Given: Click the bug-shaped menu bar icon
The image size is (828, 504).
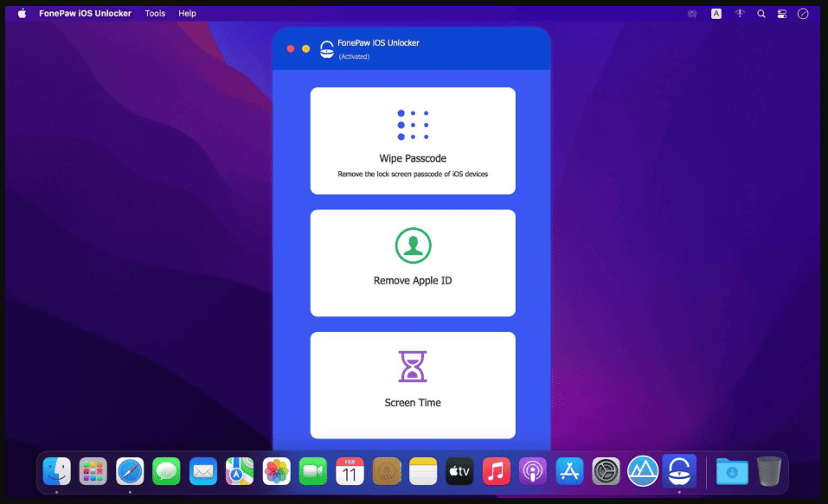Looking at the screenshot, I should pos(692,14).
